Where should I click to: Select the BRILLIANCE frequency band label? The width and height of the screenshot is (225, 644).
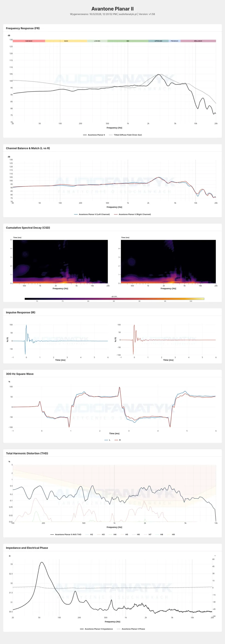click(x=198, y=41)
